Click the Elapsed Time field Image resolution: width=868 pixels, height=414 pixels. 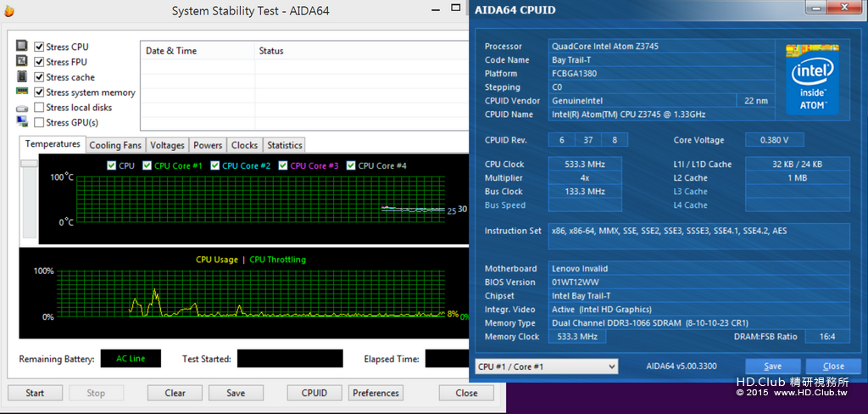448,359
